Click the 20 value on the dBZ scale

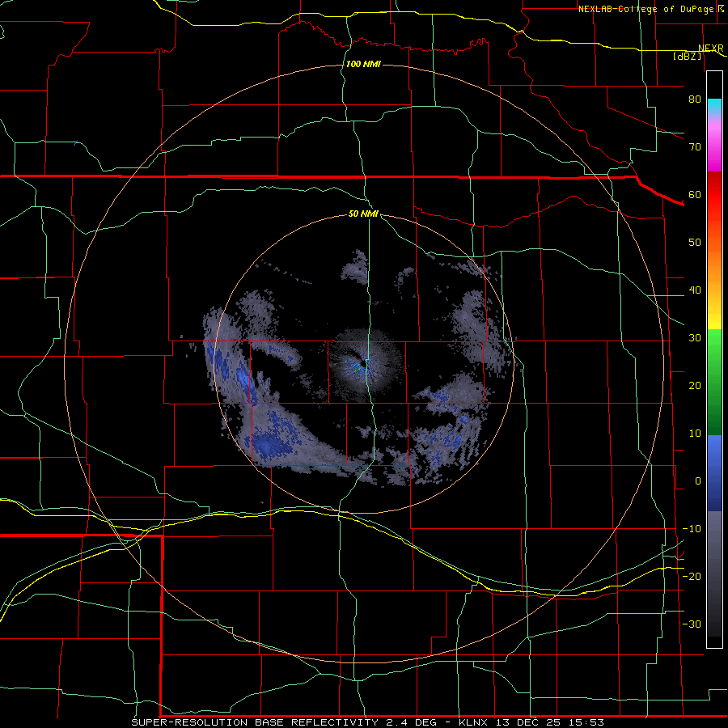click(695, 385)
